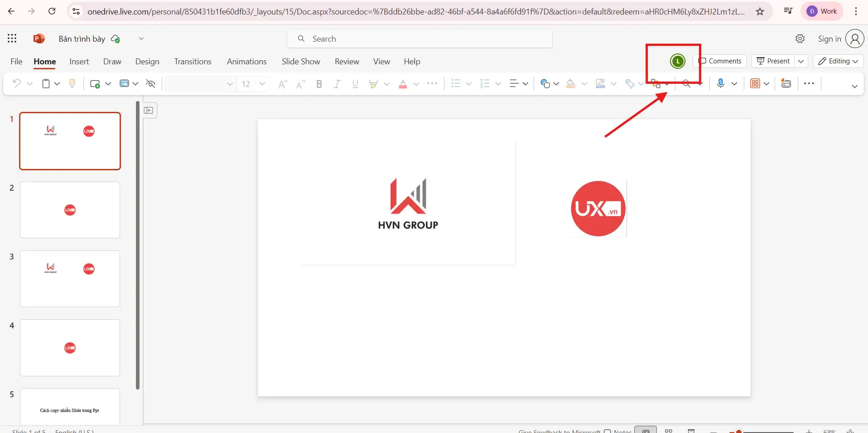Expand the Present options arrow
Screen dimensions: 868x433
click(x=801, y=61)
